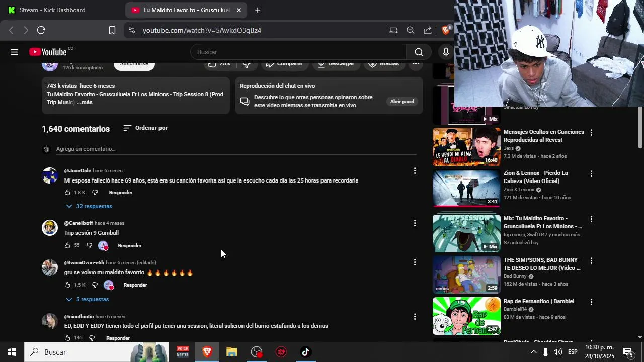
Task: Open Rap de Fernanfloo video thumbnail
Action: pyautogui.click(x=466, y=316)
